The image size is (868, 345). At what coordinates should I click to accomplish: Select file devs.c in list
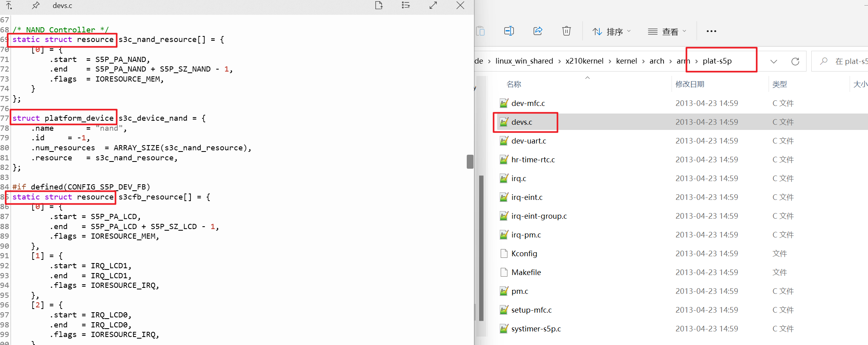point(522,122)
